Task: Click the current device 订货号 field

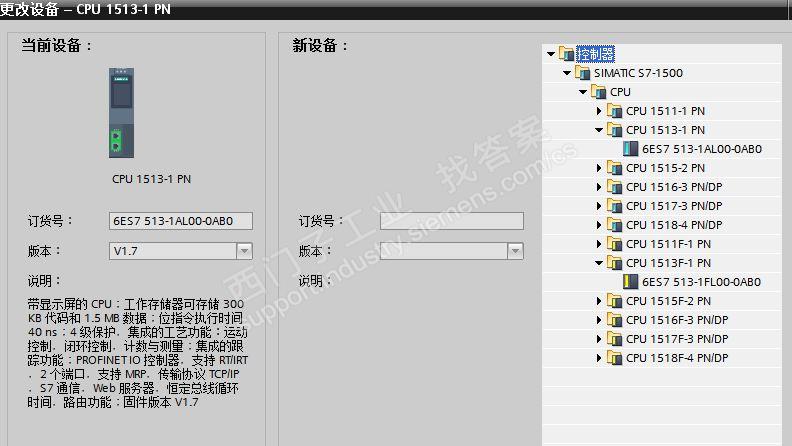Action: [181, 221]
